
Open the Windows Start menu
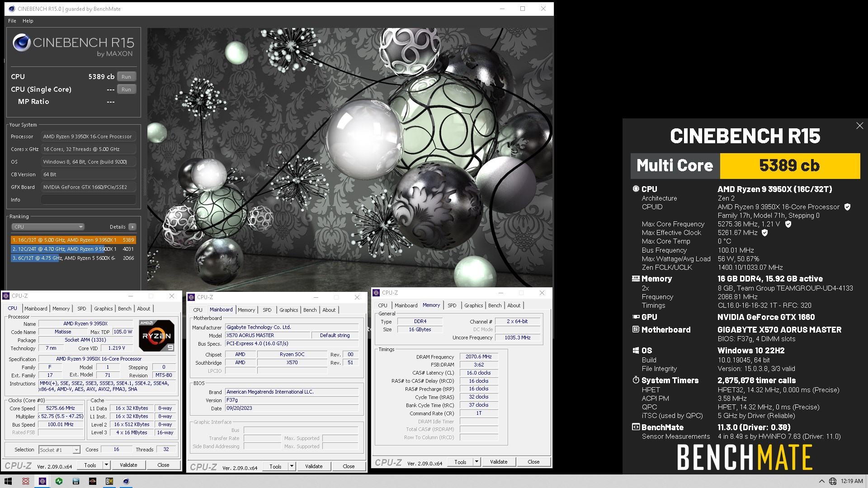(8, 481)
